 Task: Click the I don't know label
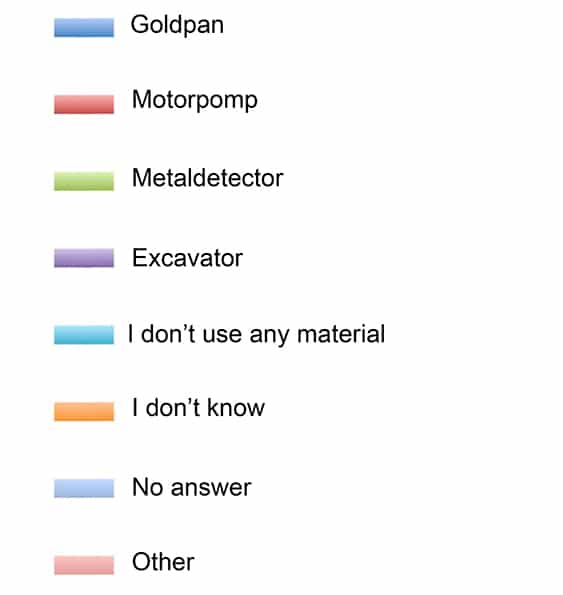(x=198, y=408)
